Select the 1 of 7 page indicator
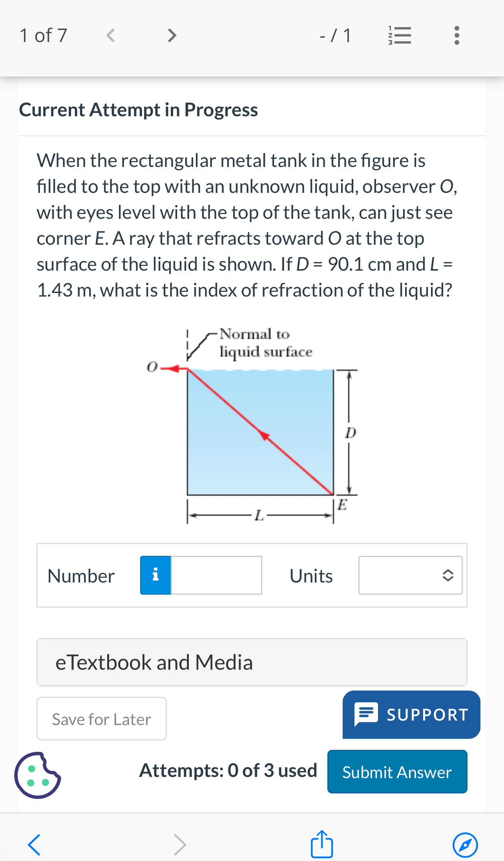Image resolution: width=504 pixels, height=861 pixels. pyautogui.click(x=43, y=36)
